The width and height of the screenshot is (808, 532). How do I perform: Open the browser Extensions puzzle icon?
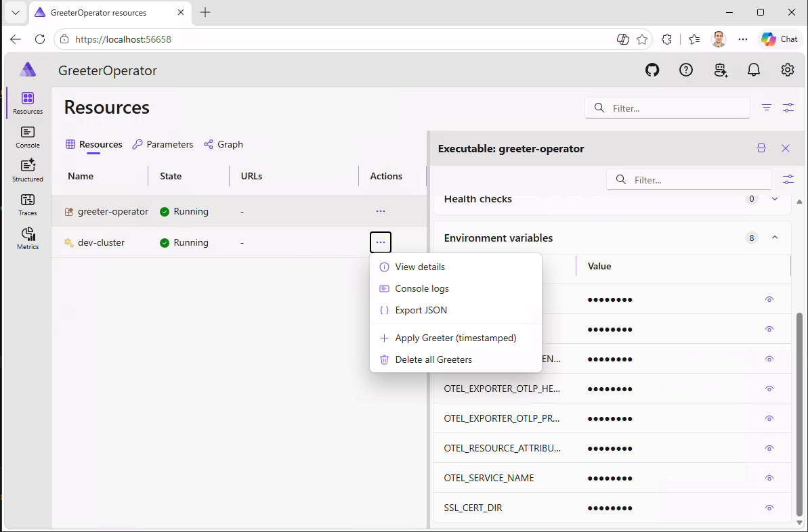667,39
